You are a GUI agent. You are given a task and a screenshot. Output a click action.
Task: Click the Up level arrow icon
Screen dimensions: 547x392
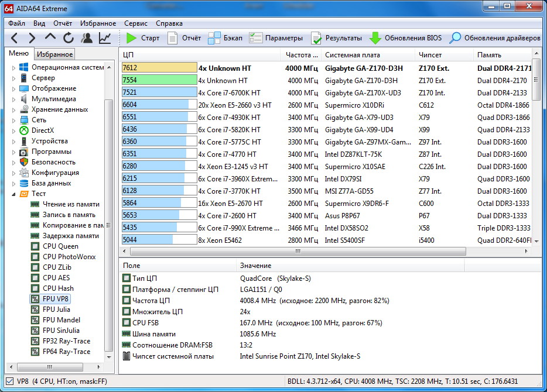tap(50, 37)
